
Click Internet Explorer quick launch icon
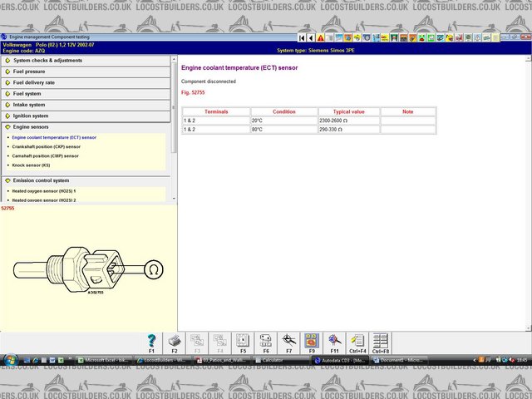pos(35,360)
